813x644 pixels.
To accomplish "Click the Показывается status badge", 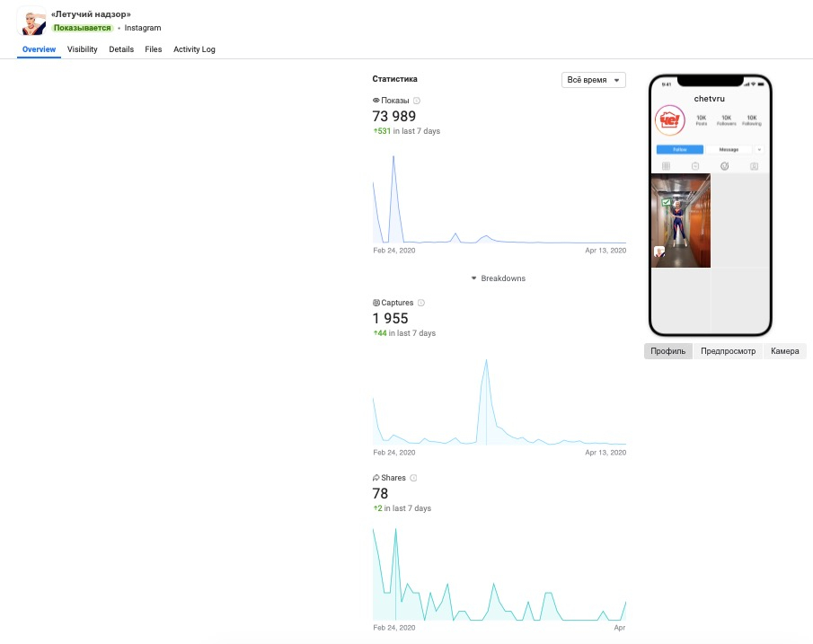I will 83,28.
